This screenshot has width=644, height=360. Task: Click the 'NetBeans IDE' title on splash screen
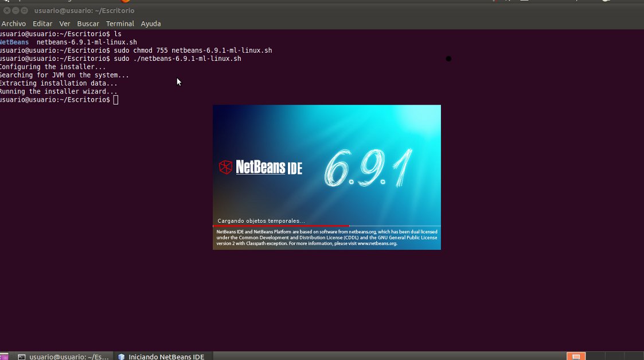tap(268, 167)
